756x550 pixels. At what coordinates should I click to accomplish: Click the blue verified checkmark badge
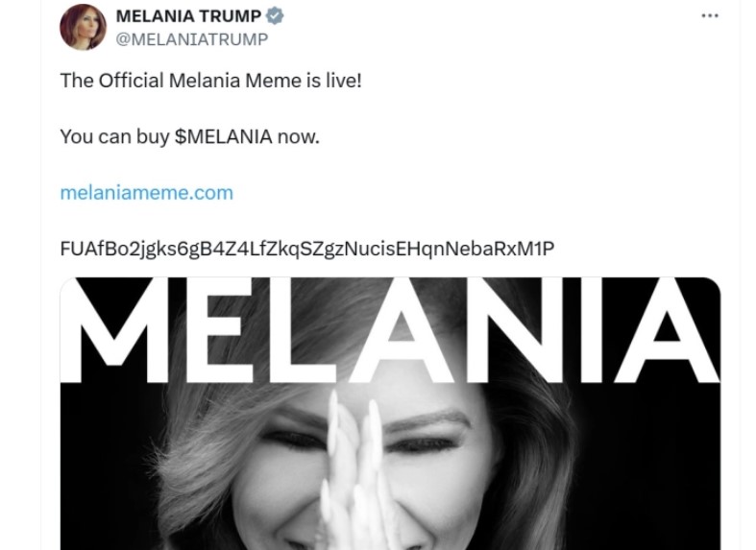coord(274,16)
